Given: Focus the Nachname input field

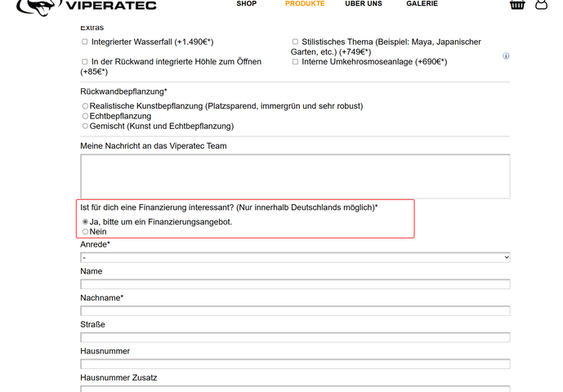Looking at the screenshot, I should 295,311.
